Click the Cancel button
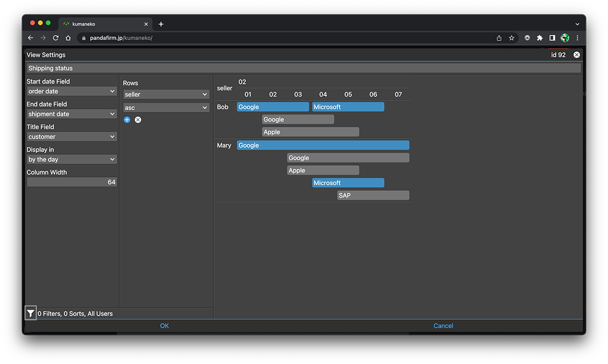 click(x=443, y=326)
